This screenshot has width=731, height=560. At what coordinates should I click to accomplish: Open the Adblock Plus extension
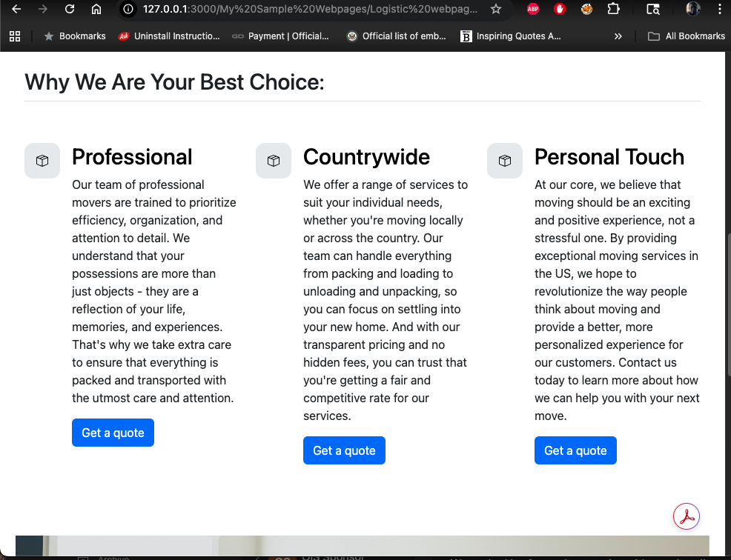click(533, 10)
